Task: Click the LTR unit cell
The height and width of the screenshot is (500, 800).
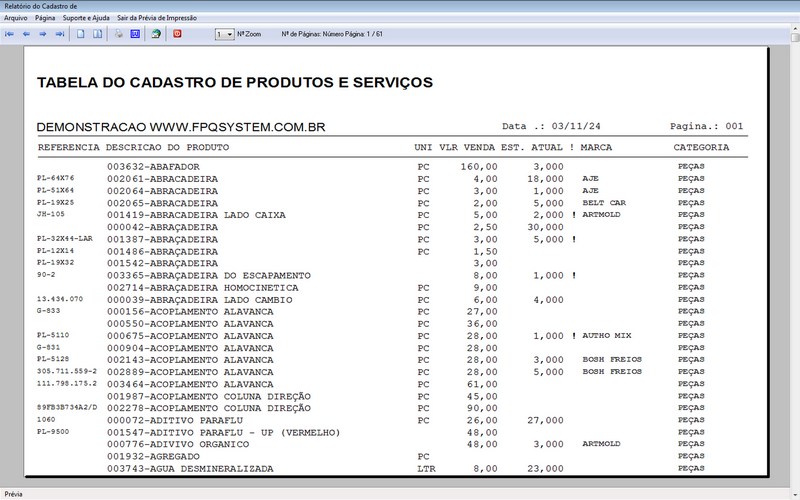Action: point(426,469)
